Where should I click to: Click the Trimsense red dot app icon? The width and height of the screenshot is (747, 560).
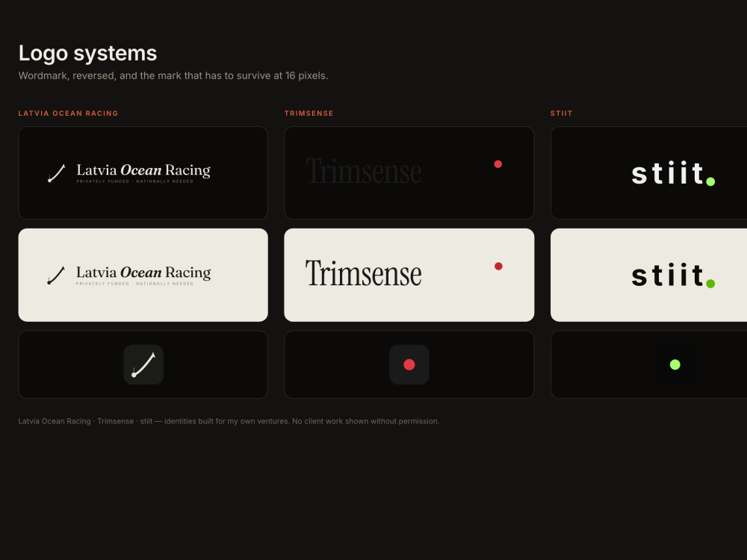click(409, 365)
